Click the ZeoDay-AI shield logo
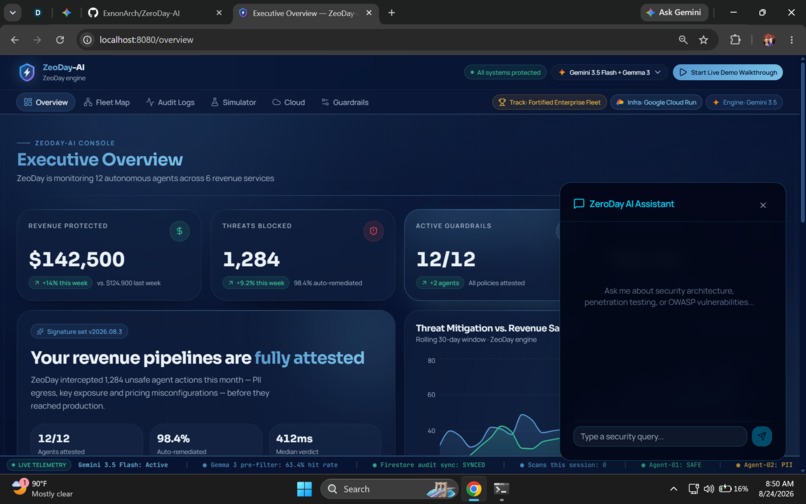This screenshot has height=504, width=806. click(27, 73)
